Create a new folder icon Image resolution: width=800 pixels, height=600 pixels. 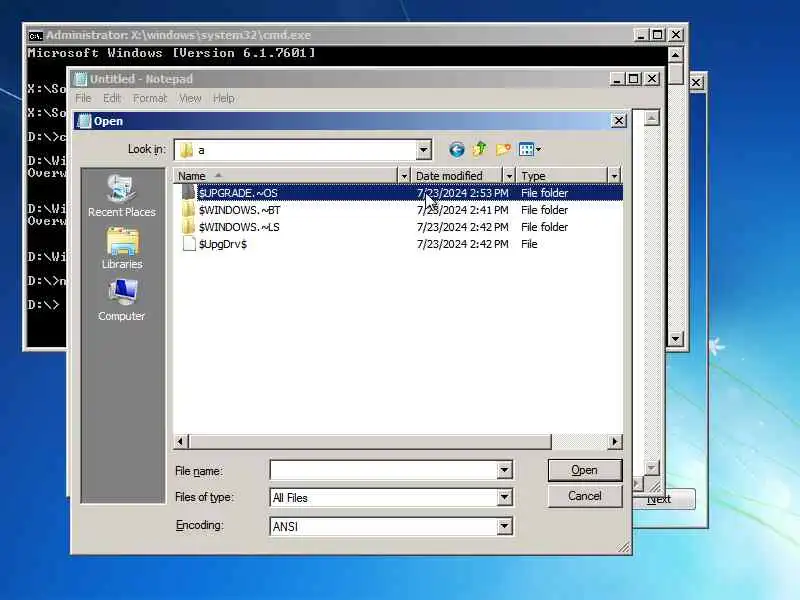[x=503, y=149]
